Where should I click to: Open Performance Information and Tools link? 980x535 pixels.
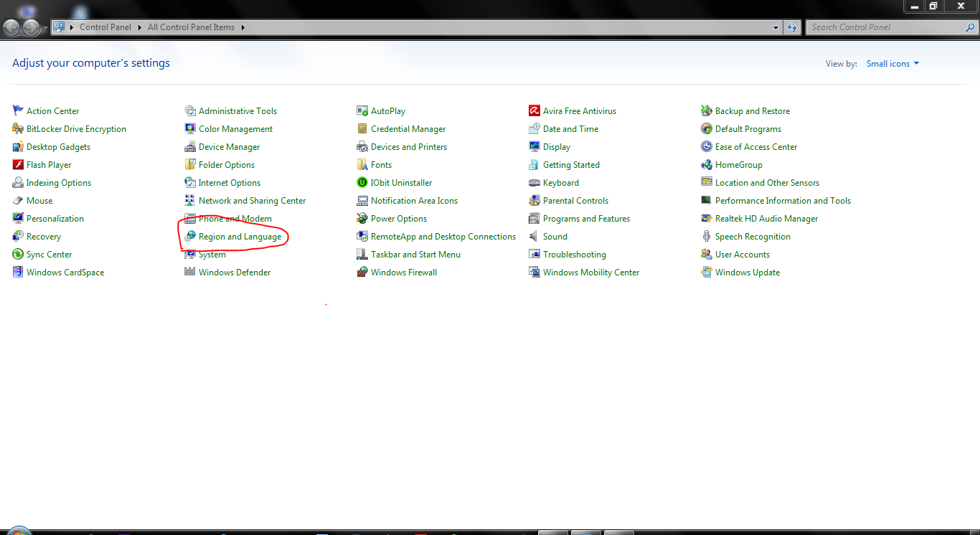pos(783,200)
